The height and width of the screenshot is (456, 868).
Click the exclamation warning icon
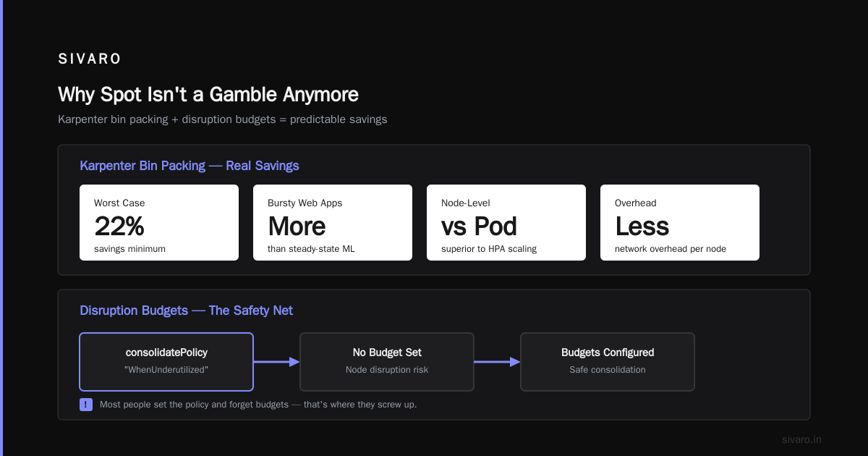point(86,405)
